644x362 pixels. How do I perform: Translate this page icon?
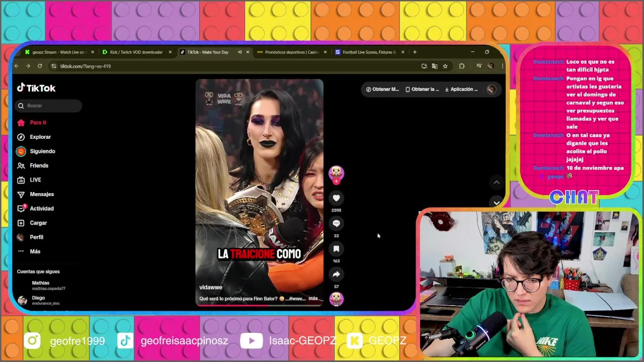(435, 66)
